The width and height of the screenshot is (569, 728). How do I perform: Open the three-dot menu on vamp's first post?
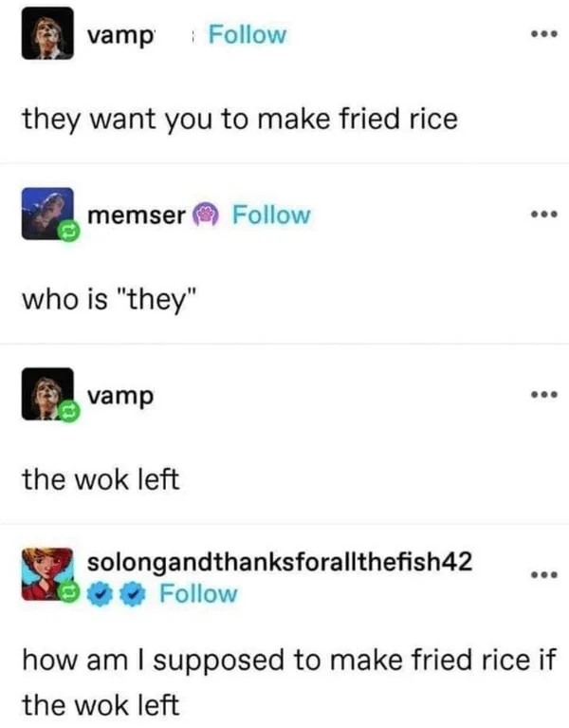pos(544,34)
